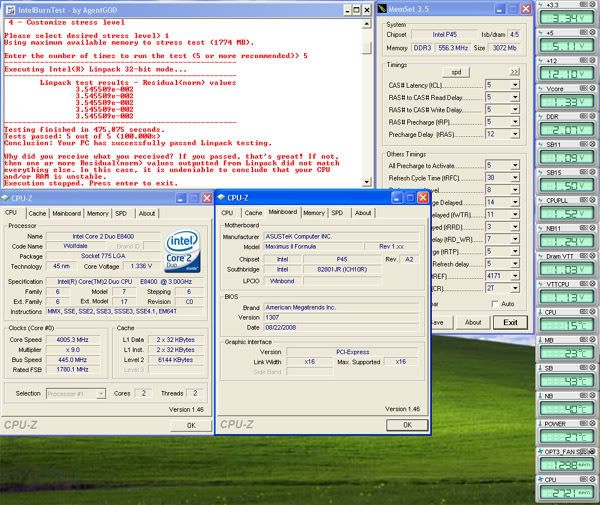Close the POWER temperature widget
Image resolution: width=600 pixels, height=505 pixels.
pyautogui.click(x=592, y=423)
